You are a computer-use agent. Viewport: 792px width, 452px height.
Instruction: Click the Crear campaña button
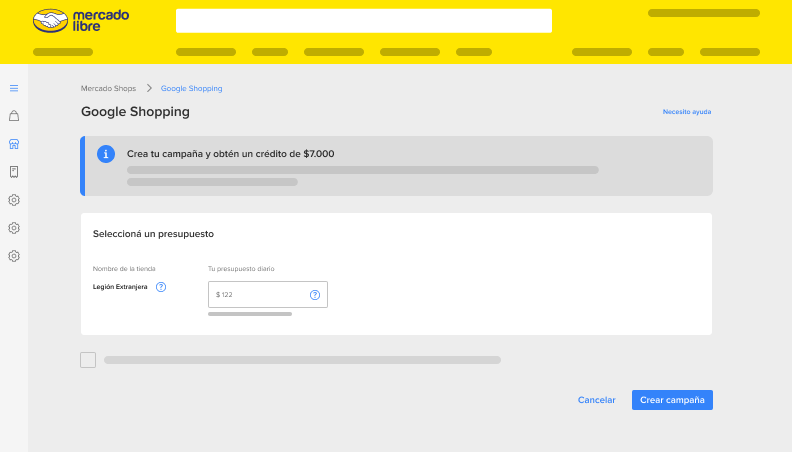pos(672,400)
